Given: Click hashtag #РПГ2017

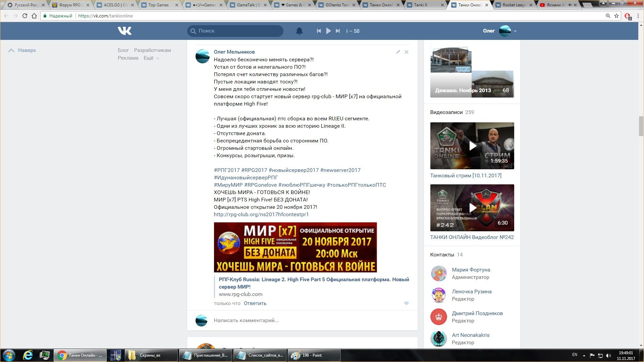Looking at the screenshot, I should pos(227,170).
